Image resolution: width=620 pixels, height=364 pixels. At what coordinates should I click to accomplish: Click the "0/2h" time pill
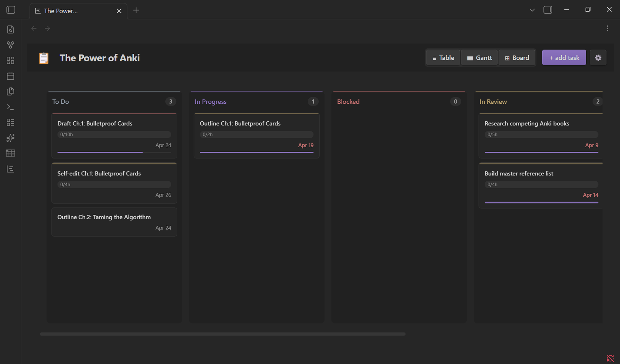[257, 134]
